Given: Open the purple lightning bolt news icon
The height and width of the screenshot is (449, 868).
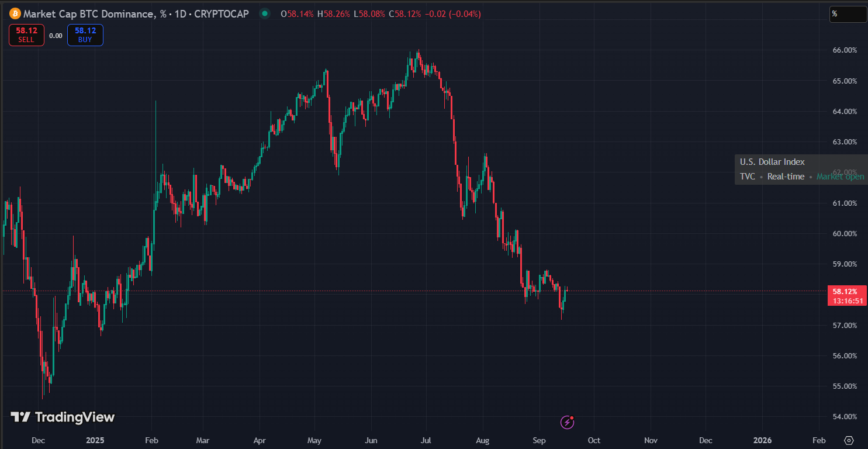Looking at the screenshot, I should click(x=566, y=422).
